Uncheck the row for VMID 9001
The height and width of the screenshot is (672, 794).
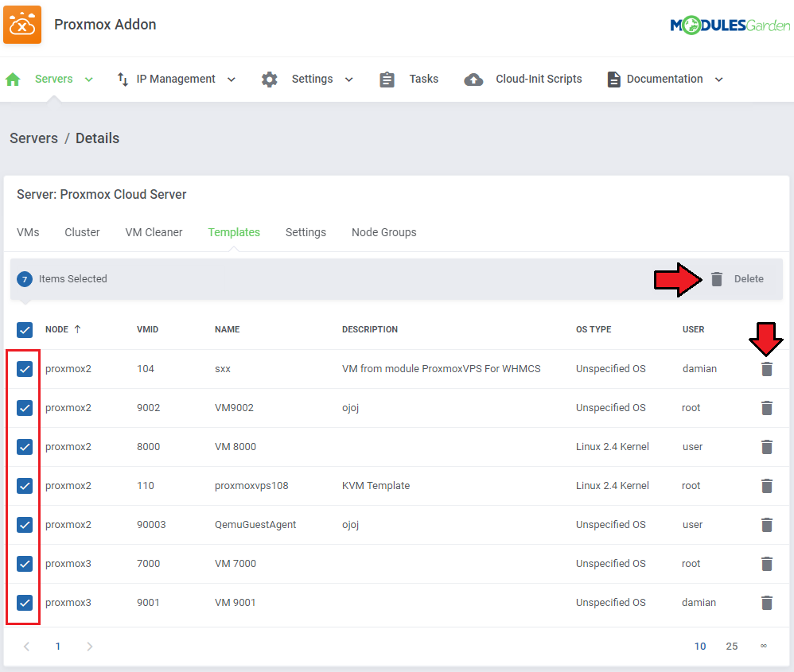pos(25,603)
